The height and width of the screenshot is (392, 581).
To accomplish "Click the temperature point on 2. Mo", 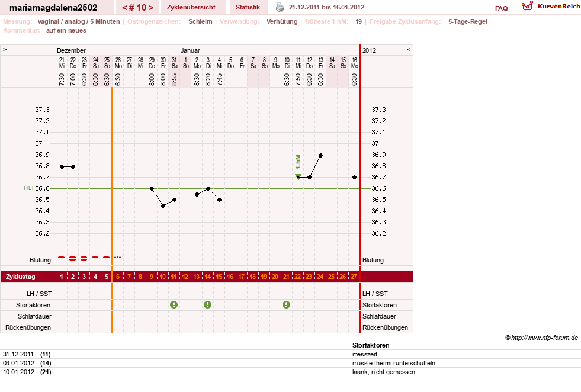I will point(197,194).
